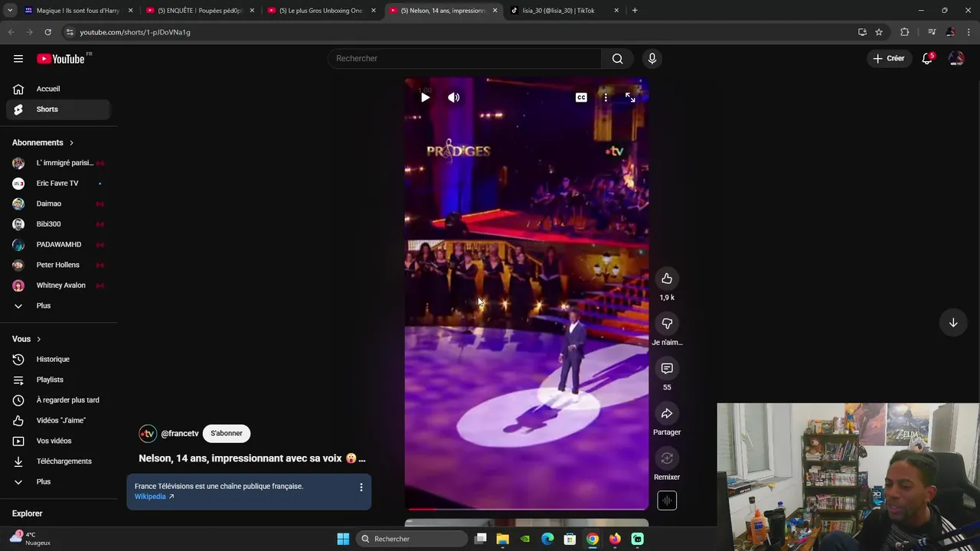The width and height of the screenshot is (980, 551).
Task: Open Historique in the sidebar
Action: (59, 360)
